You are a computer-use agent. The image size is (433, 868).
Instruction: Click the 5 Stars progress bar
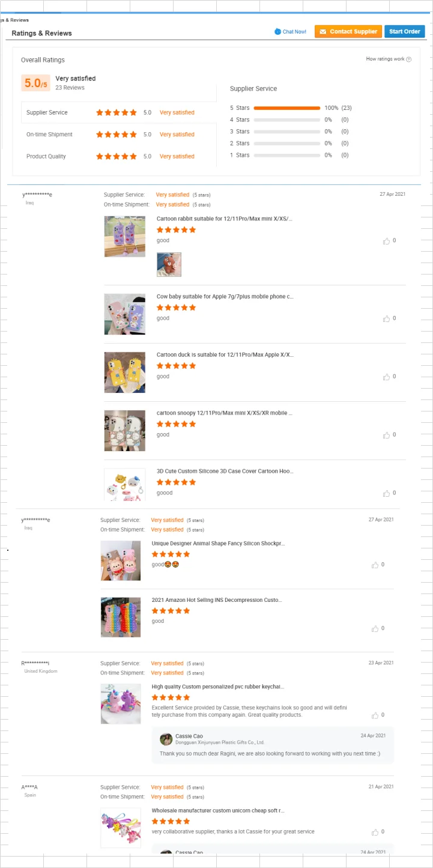point(287,108)
